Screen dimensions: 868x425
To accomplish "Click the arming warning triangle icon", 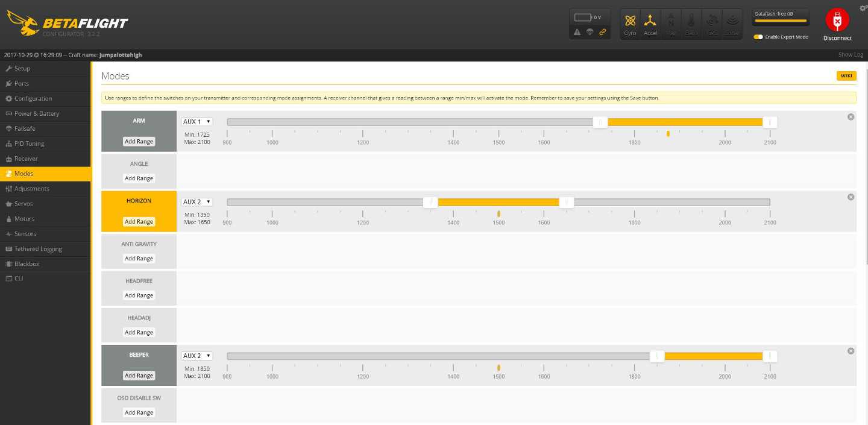I will (x=577, y=32).
